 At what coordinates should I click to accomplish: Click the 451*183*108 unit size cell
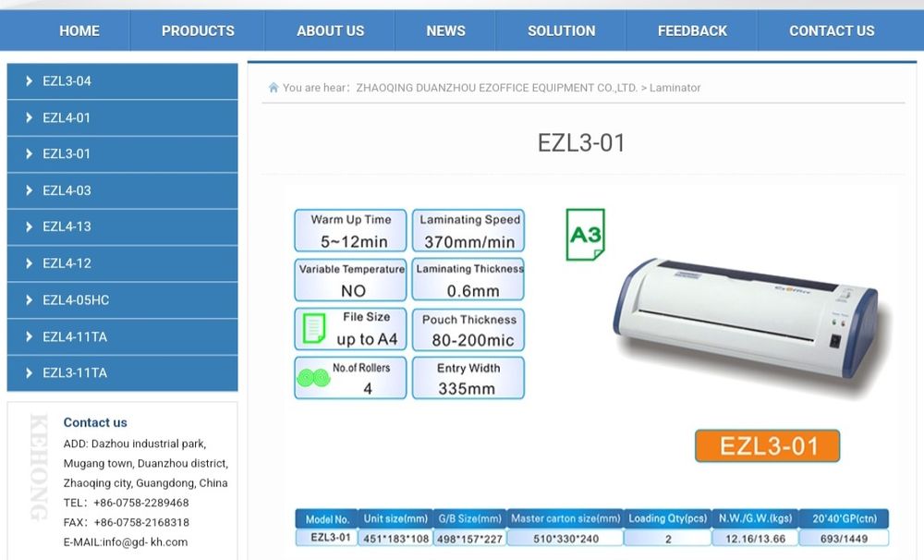pos(395,538)
